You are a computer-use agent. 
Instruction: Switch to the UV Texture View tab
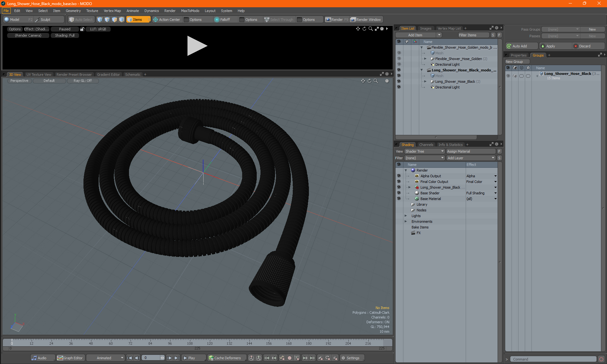pyautogui.click(x=38, y=74)
